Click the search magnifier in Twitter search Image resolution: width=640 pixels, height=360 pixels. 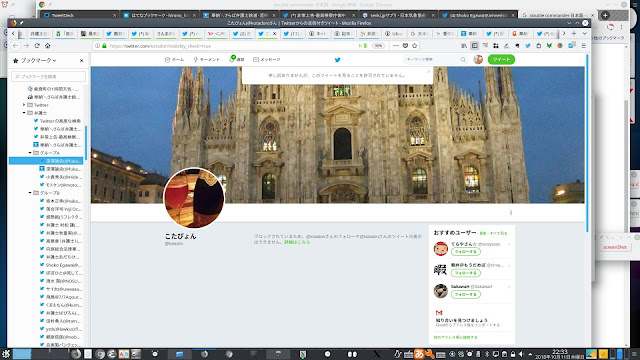click(x=463, y=60)
